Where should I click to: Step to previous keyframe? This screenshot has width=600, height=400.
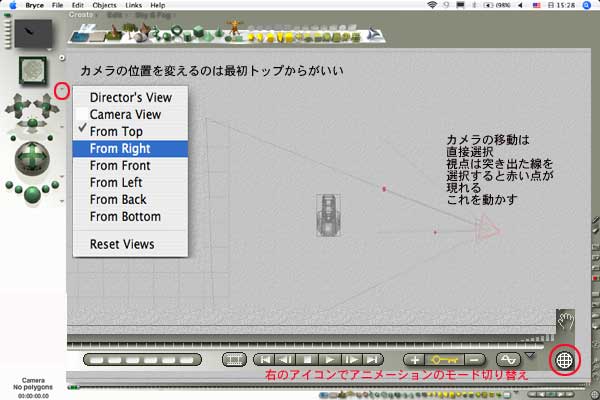tap(285, 360)
